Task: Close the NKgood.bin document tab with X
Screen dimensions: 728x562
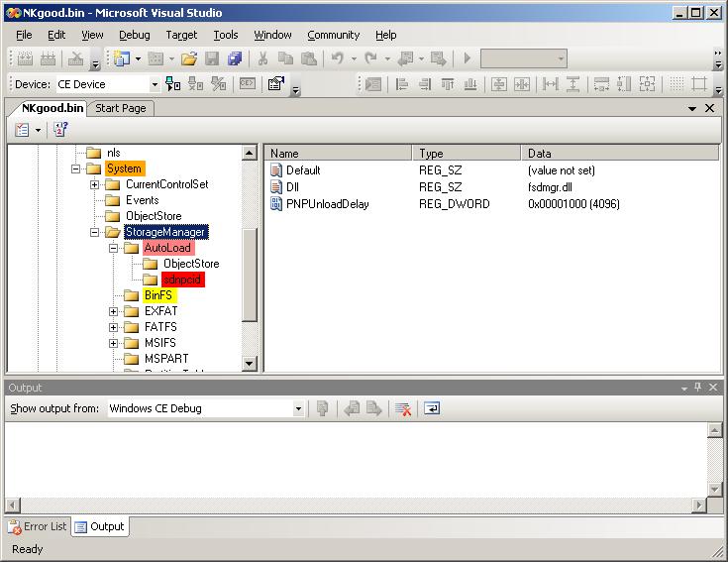Action: coord(709,108)
